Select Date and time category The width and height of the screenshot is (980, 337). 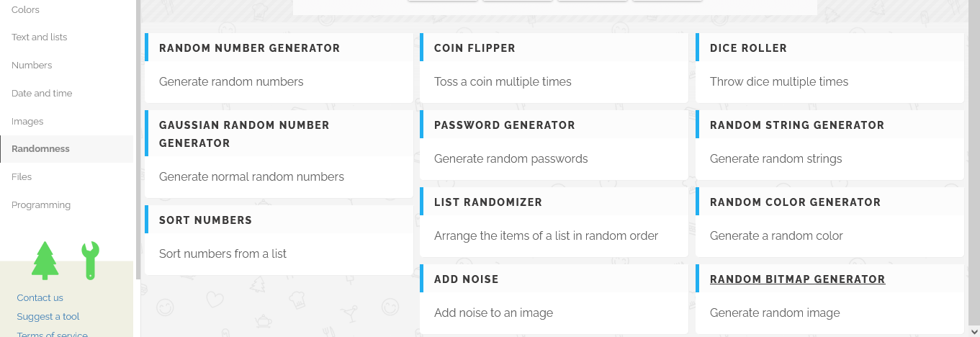point(42,94)
